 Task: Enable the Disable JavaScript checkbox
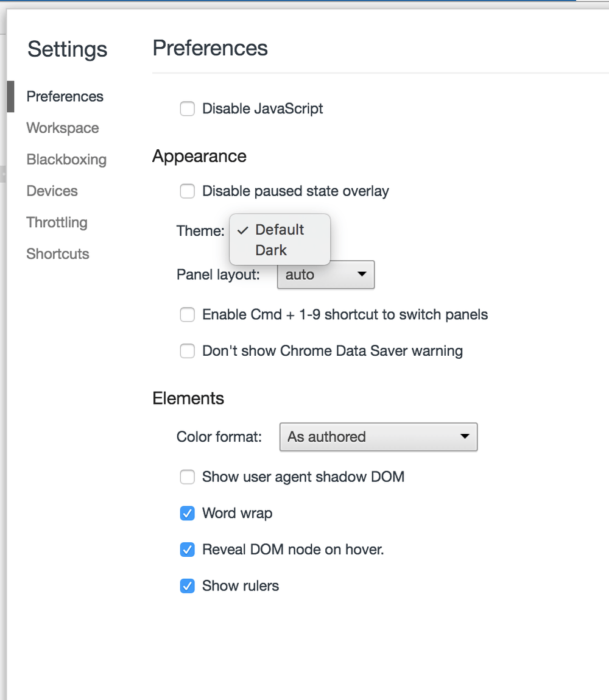click(x=188, y=108)
